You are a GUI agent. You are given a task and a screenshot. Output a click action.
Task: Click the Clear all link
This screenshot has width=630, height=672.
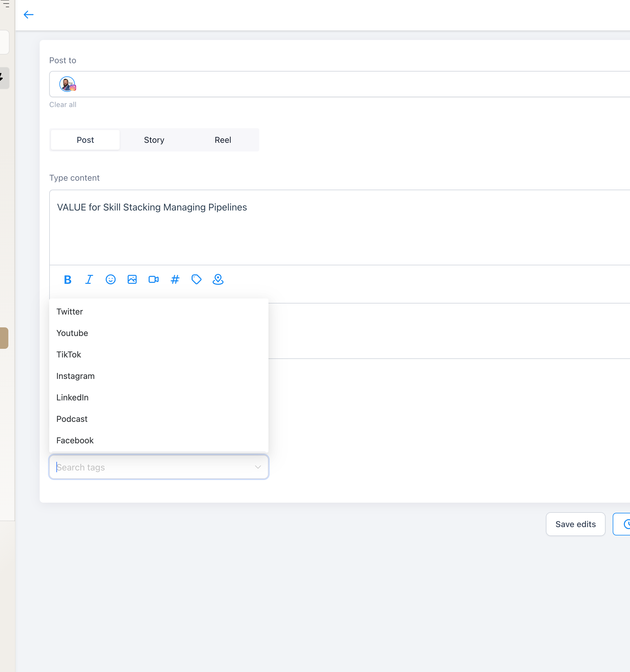[63, 105]
